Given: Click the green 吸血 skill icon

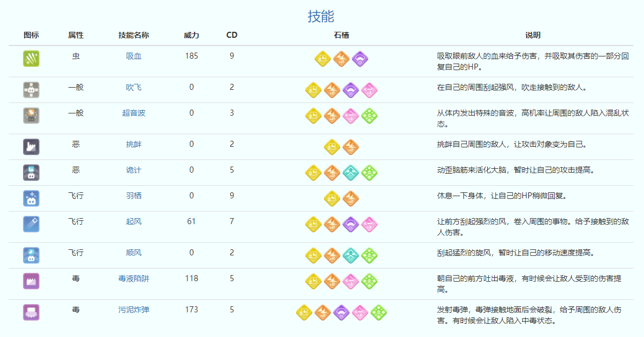Looking at the screenshot, I should (31, 59).
